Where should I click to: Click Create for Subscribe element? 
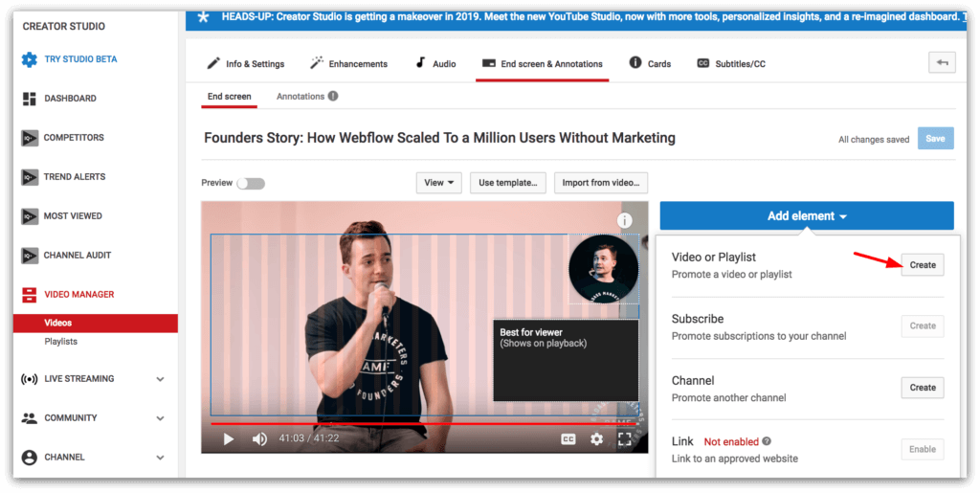[x=923, y=326]
